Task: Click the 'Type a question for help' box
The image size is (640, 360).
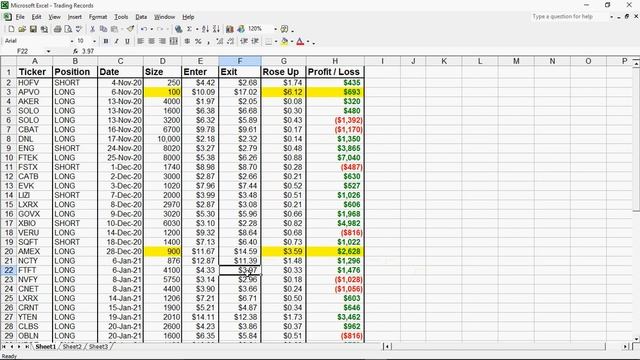Action: coord(569,17)
